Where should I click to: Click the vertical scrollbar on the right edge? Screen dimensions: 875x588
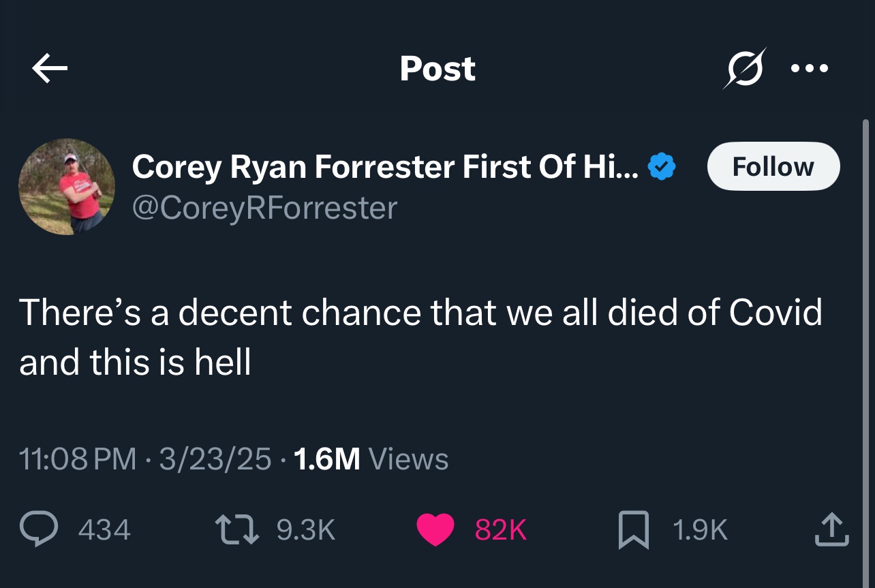click(x=865, y=341)
